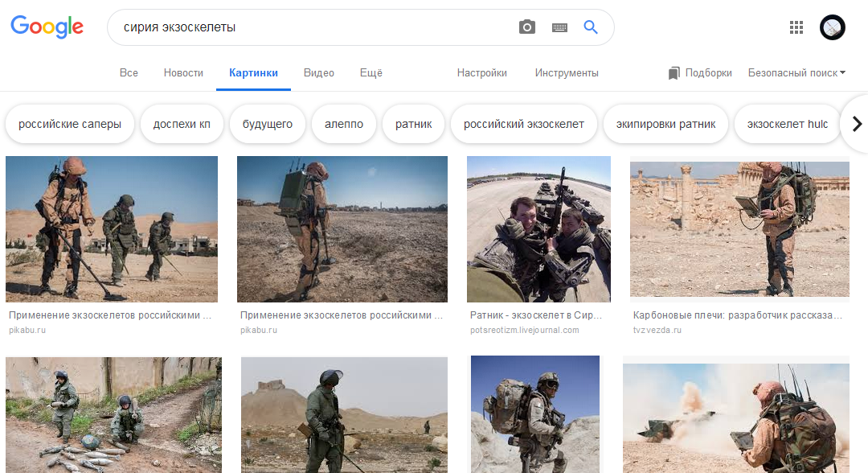Search by image with camera icon
This screenshot has height=473, width=868.
tap(527, 27)
